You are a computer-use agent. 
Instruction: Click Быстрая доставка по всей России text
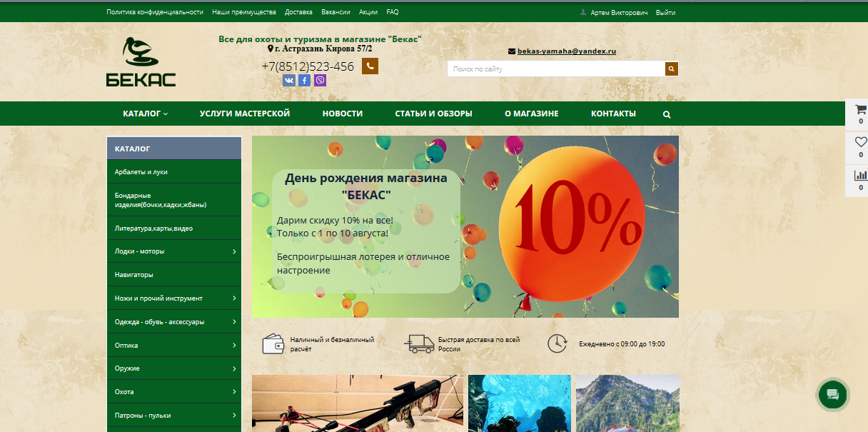click(x=479, y=344)
